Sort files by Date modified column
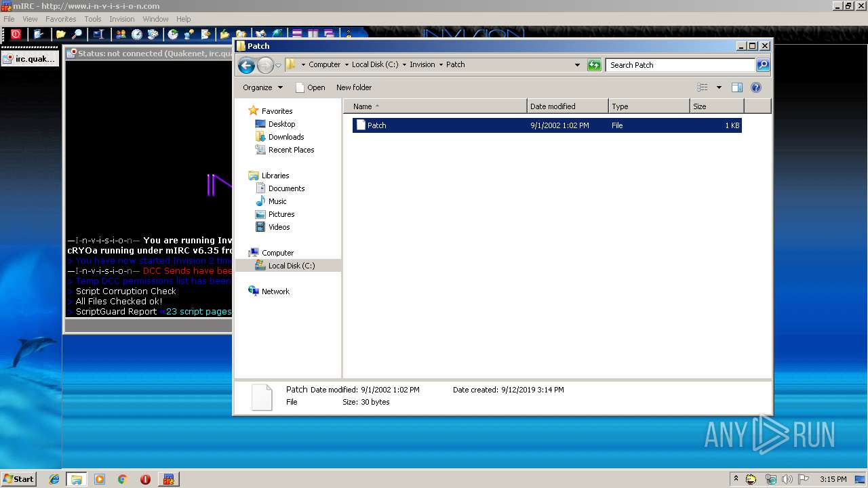This screenshot has height=488, width=868. click(568, 106)
